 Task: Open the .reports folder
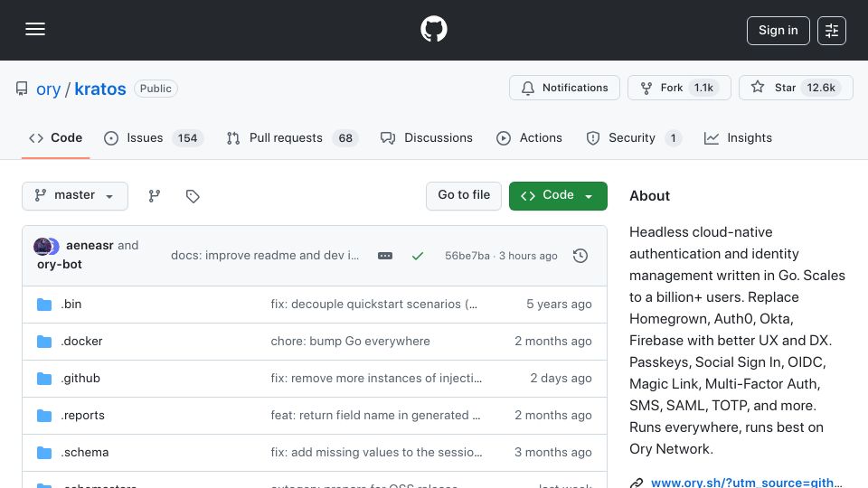(83, 416)
